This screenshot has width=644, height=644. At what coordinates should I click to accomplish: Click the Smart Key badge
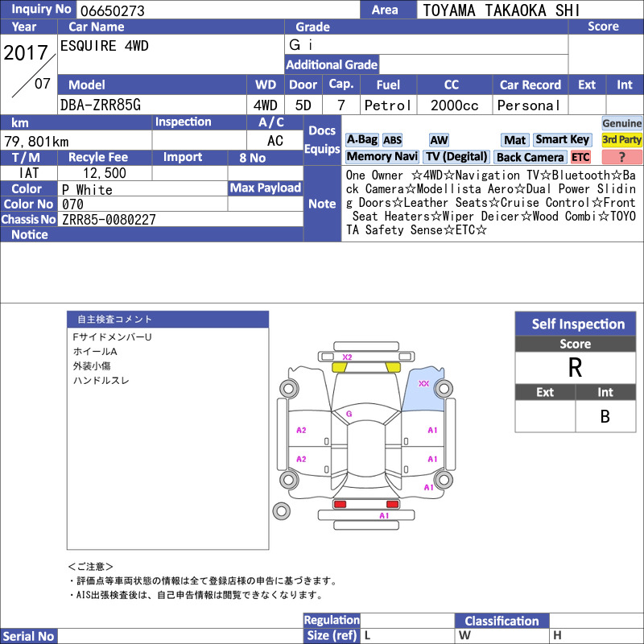tap(562, 139)
